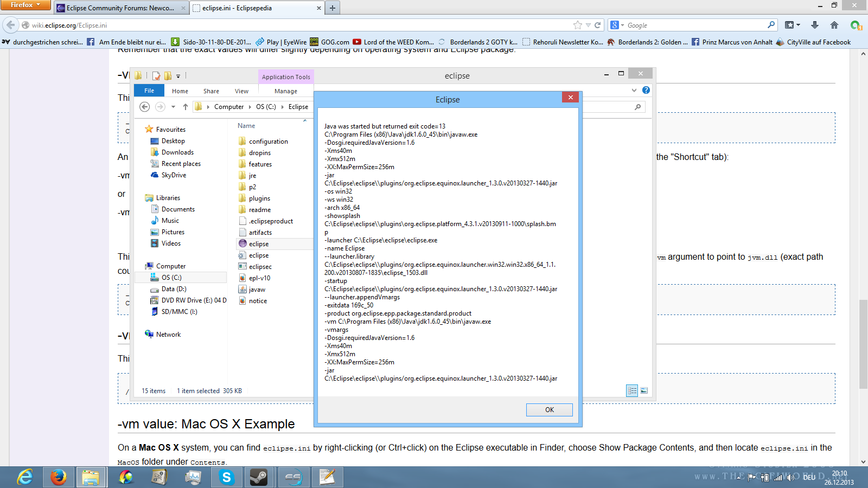Select the notice file

[x=253, y=301]
